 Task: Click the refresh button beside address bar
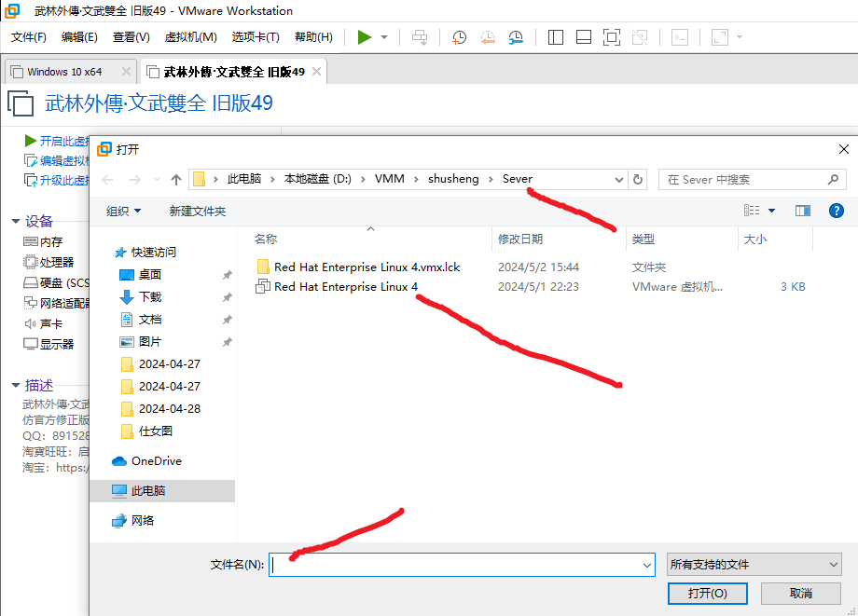[x=638, y=180]
